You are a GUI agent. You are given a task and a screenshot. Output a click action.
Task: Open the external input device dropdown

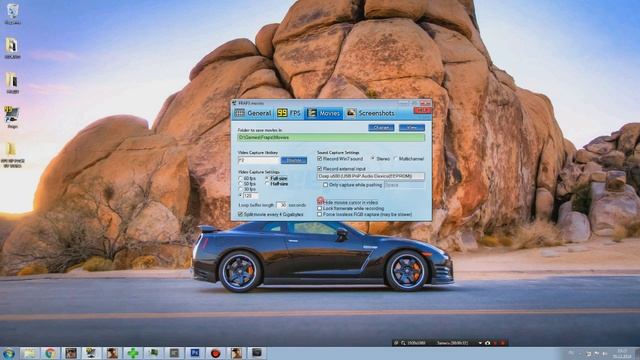point(371,176)
